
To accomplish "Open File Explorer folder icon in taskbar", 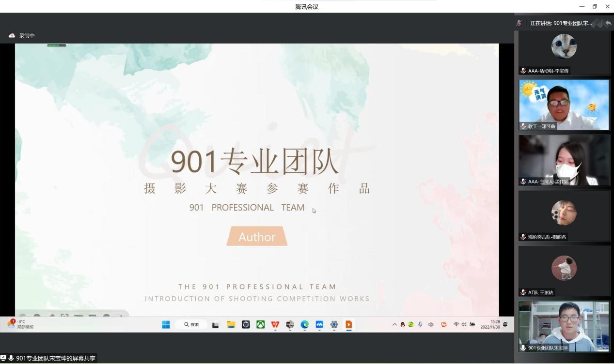I will pyautogui.click(x=231, y=324).
